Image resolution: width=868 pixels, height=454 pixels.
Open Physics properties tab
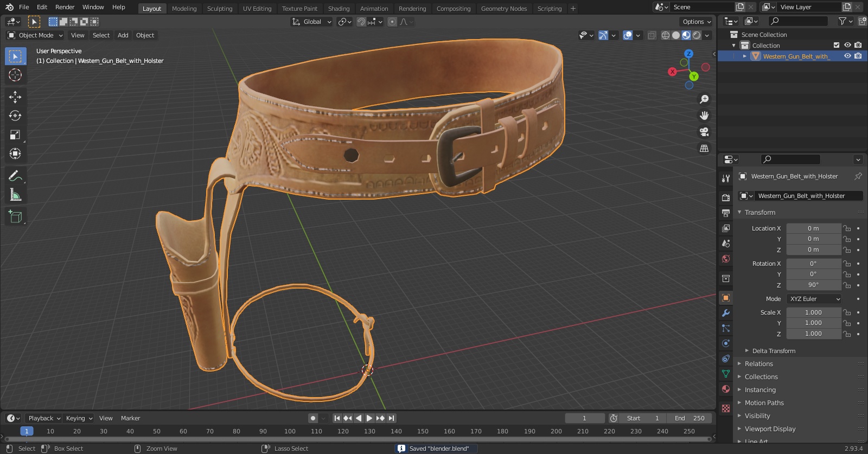pos(726,343)
